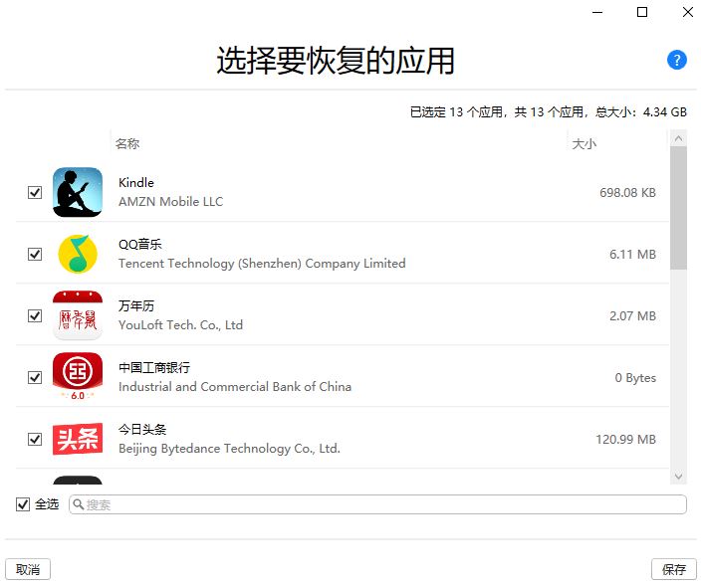Click the Kindle app icon
Image resolution: width=701 pixels, height=588 pixels.
click(78, 192)
